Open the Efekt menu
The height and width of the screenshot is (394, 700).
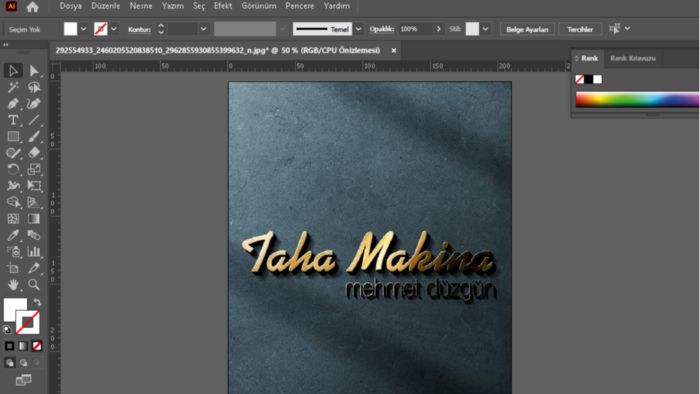tap(223, 6)
